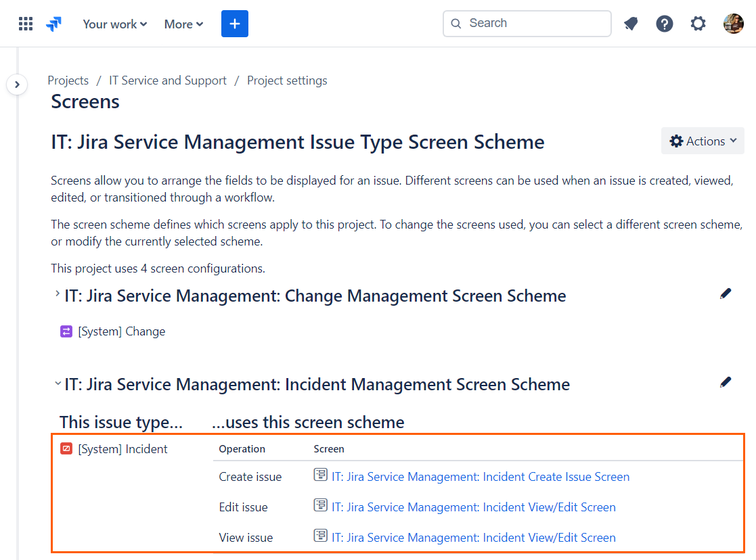Expand the Change Management Screen Scheme section

(x=55, y=295)
